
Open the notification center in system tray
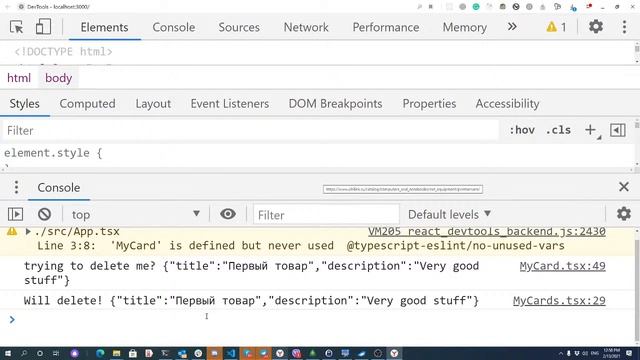point(629,353)
